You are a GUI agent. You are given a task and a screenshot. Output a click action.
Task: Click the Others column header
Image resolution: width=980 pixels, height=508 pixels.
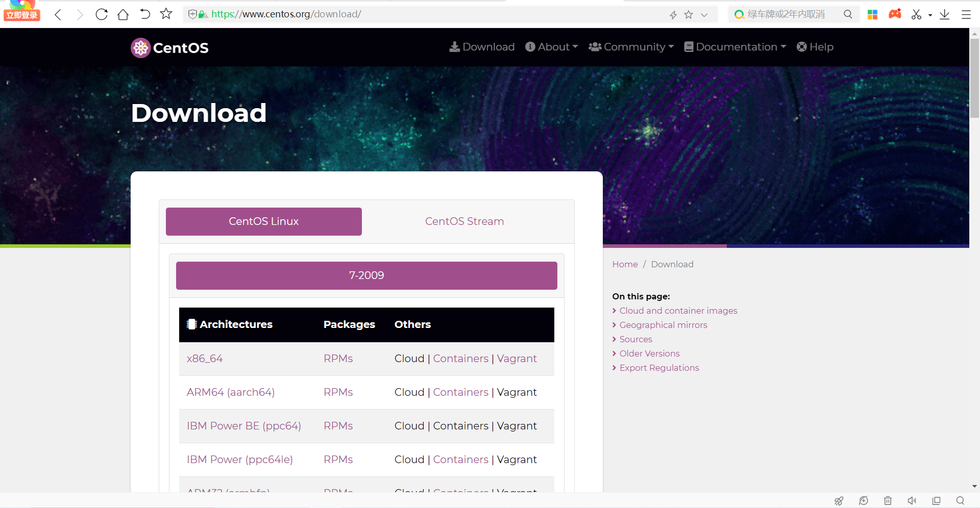(x=412, y=324)
